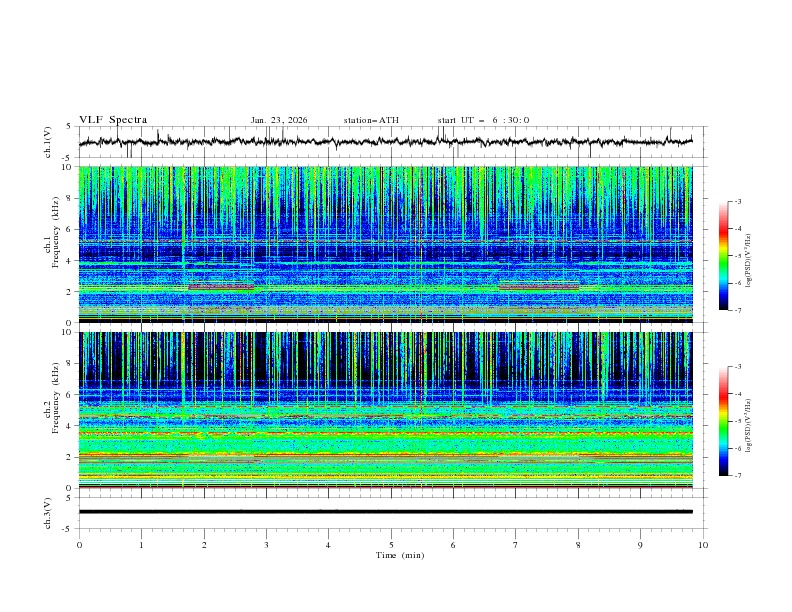Click tick "8" on the Time (min) axis
This screenshot has height=612, width=792.
578,545
